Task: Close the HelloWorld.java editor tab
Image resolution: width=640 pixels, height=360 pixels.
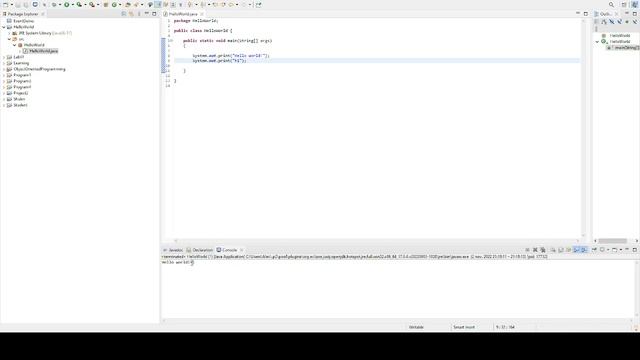Action: click(x=202, y=14)
